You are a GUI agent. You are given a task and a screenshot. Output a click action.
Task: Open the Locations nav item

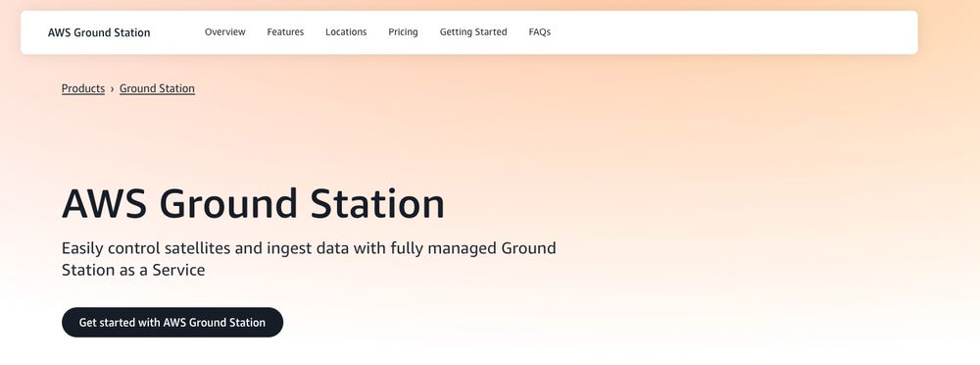pyautogui.click(x=346, y=32)
